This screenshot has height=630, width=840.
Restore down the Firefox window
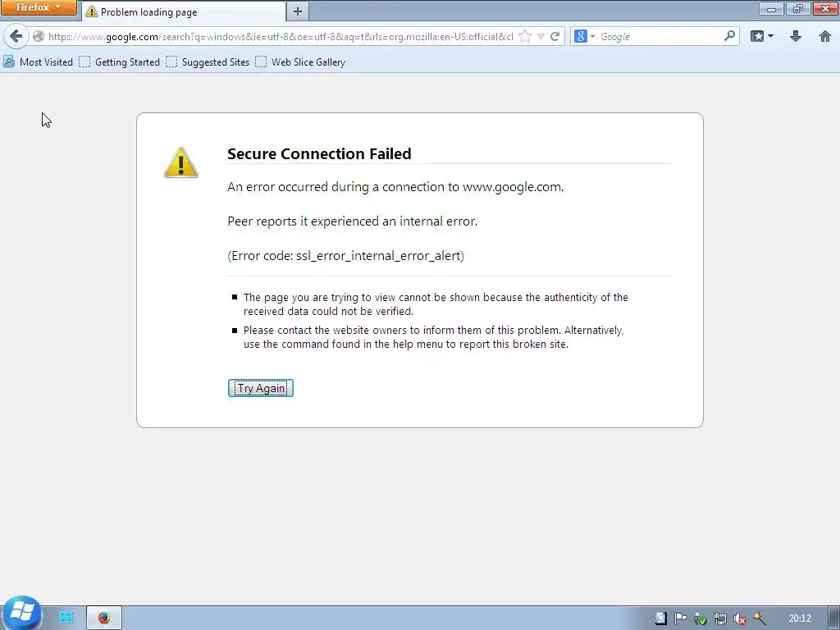797,8
